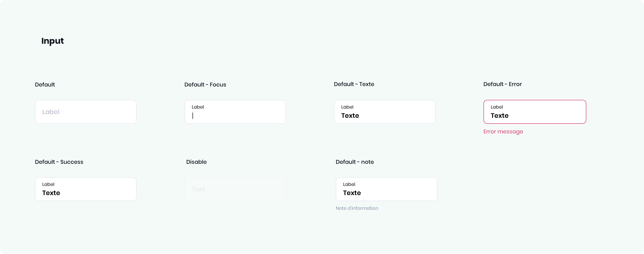Viewport: 644px width, 254px height.
Task: Click small "Label" caption in the focused field
Action: [198, 107]
